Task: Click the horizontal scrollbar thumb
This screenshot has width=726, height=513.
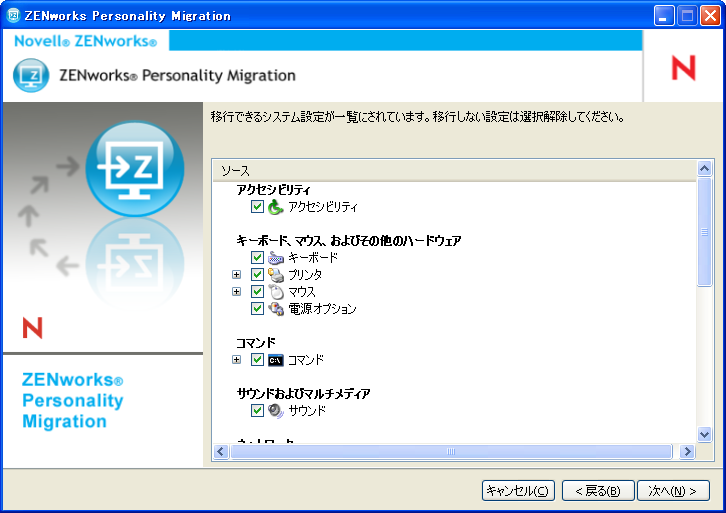Action: tap(451, 451)
